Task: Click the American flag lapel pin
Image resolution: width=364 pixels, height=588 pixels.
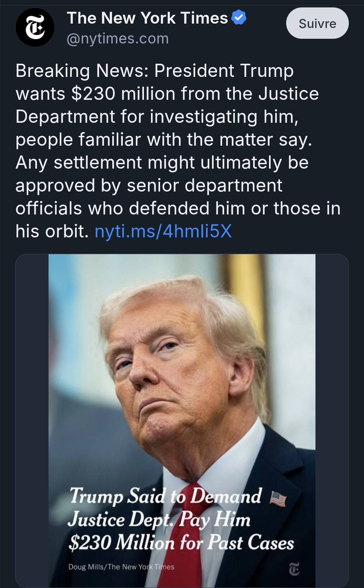Action: click(278, 499)
